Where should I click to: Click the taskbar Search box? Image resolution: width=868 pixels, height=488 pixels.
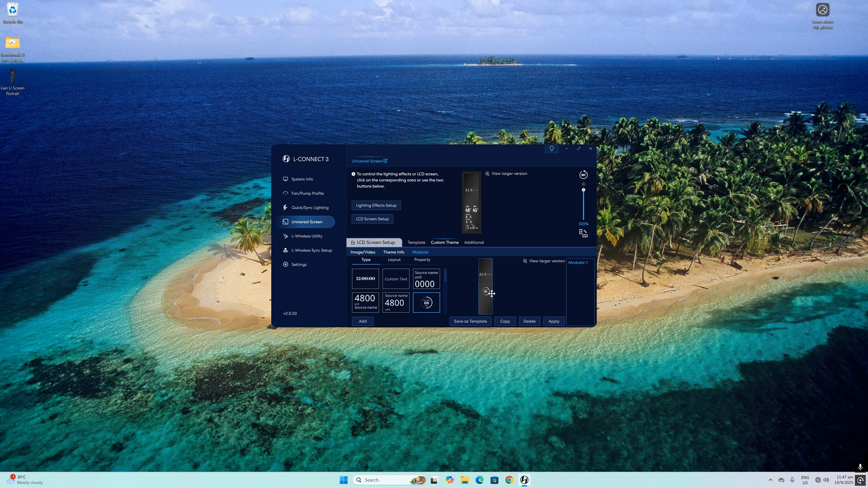[x=389, y=480]
